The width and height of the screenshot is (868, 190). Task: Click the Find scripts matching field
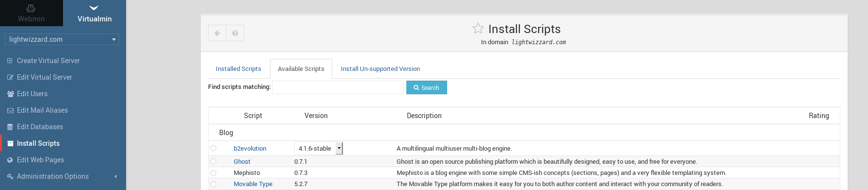point(338,87)
